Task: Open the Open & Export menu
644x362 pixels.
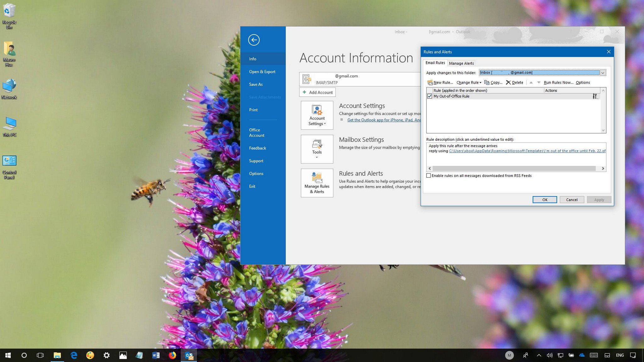Action: pyautogui.click(x=263, y=72)
